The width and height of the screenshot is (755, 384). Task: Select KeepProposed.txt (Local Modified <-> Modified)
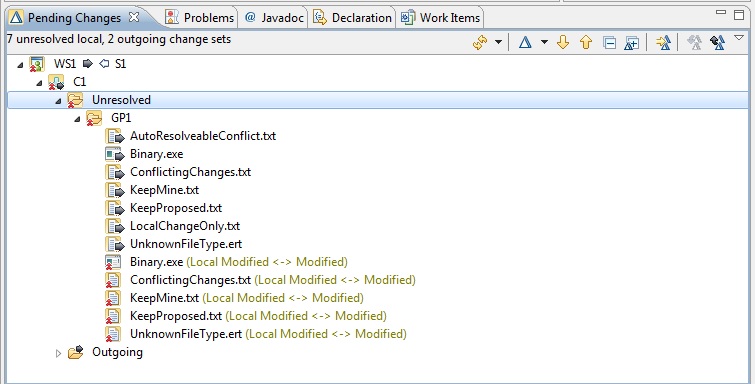258,316
